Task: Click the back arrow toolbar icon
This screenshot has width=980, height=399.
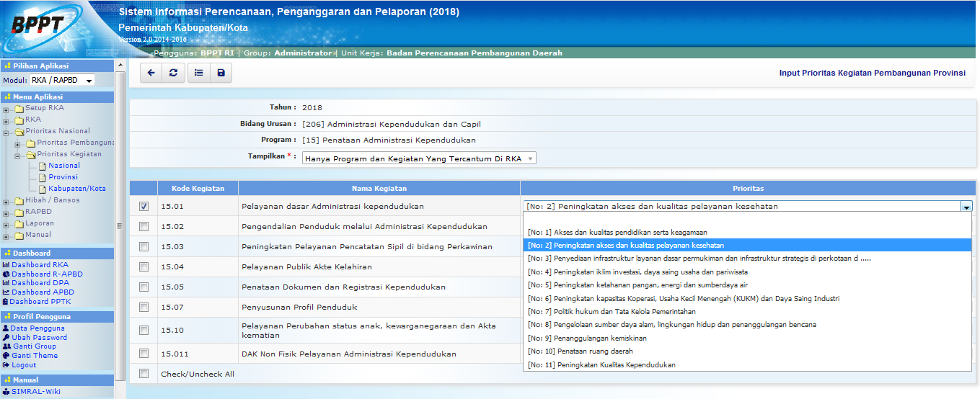Action: point(151,73)
